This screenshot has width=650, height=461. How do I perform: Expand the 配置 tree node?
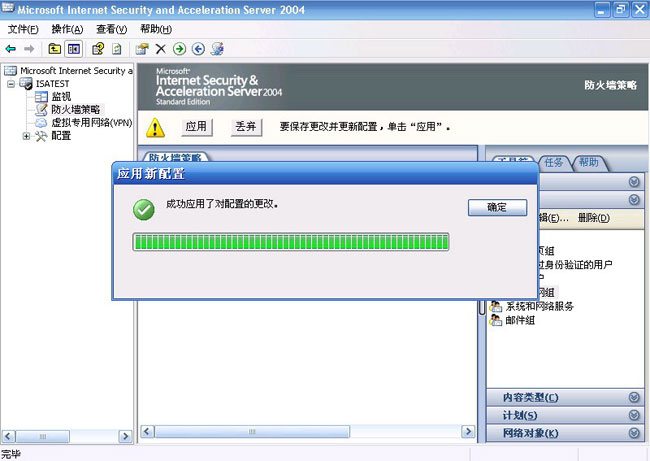pyautogui.click(x=26, y=136)
